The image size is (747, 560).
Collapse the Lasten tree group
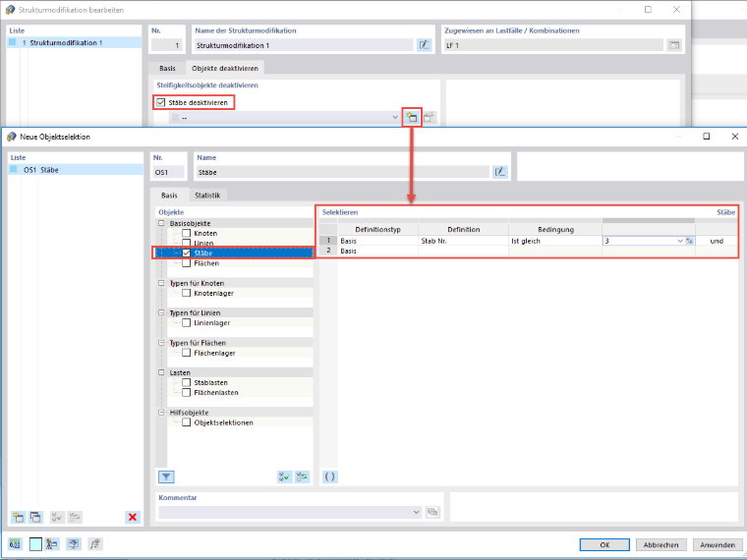coord(161,372)
